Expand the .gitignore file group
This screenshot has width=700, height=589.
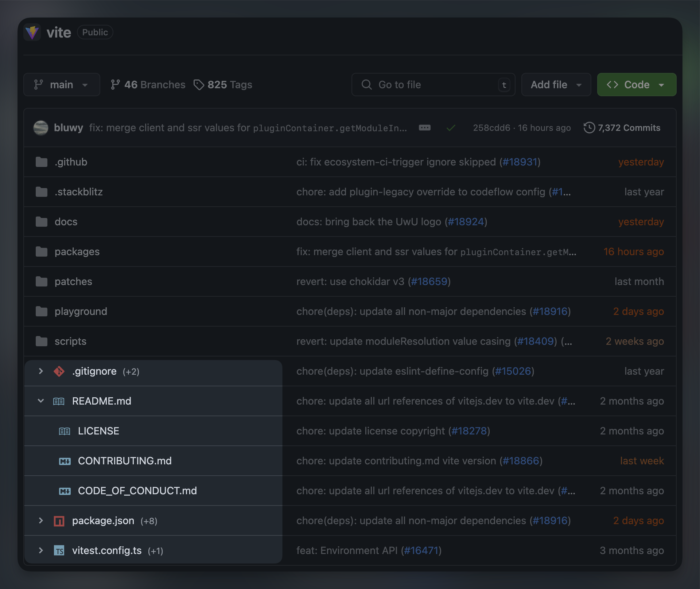tap(41, 371)
